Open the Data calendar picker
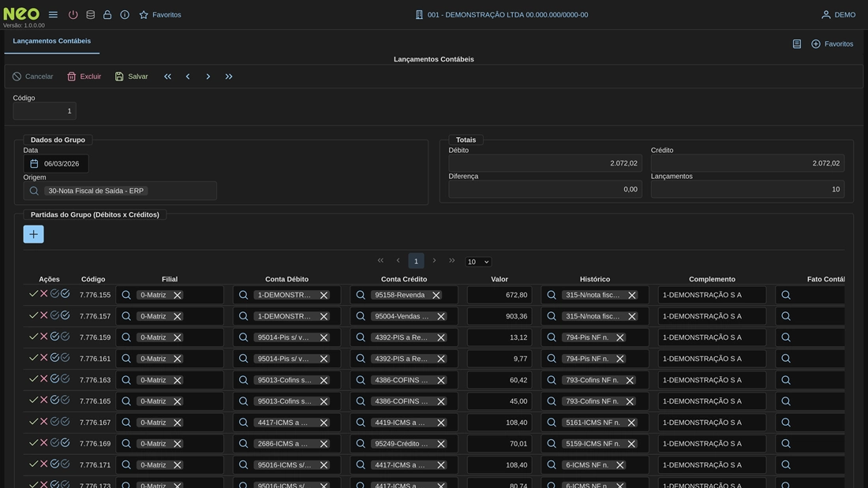The image size is (868, 488). click(34, 164)
